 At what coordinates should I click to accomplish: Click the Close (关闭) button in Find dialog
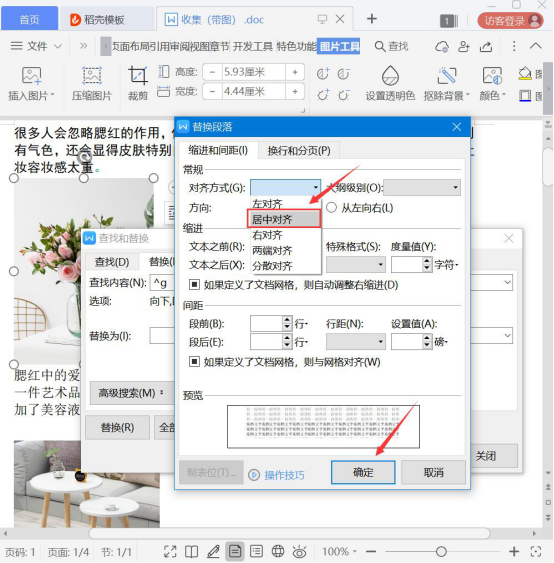[494, 456]
